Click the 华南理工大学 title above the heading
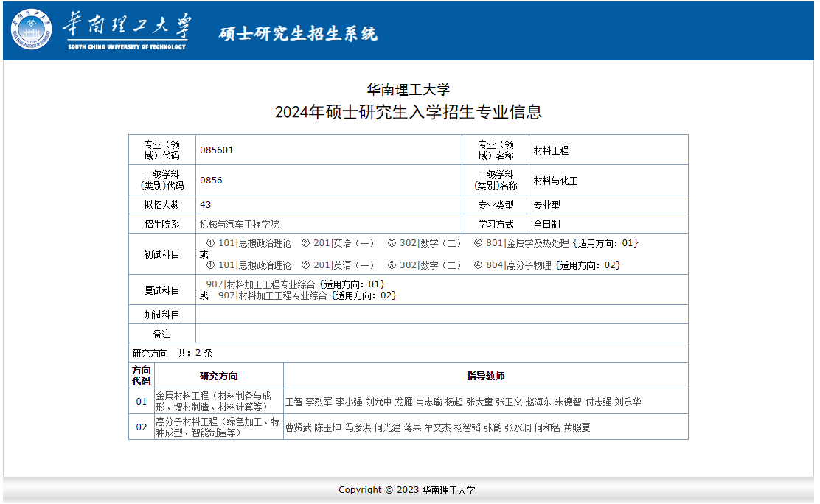 pyautogui.click(x=409, y=89)
